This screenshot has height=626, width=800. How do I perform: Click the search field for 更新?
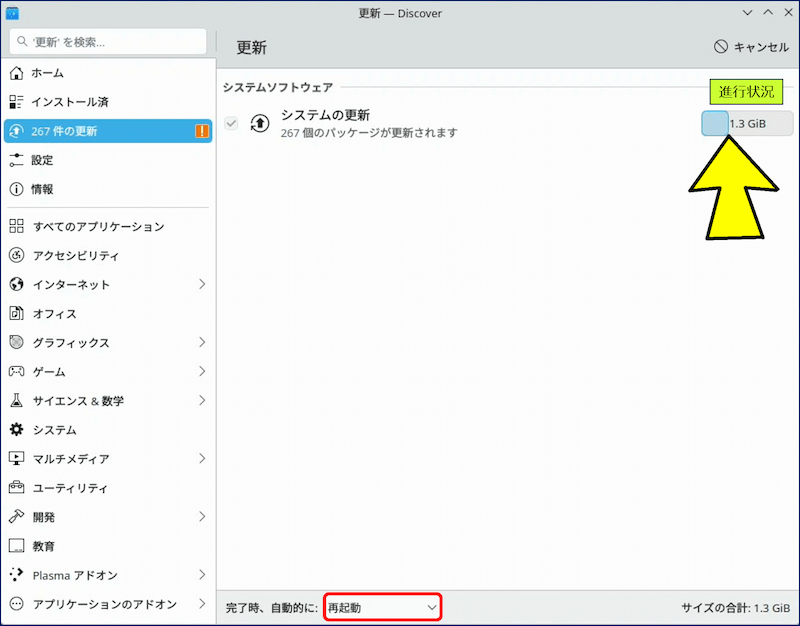coord(108,43)
